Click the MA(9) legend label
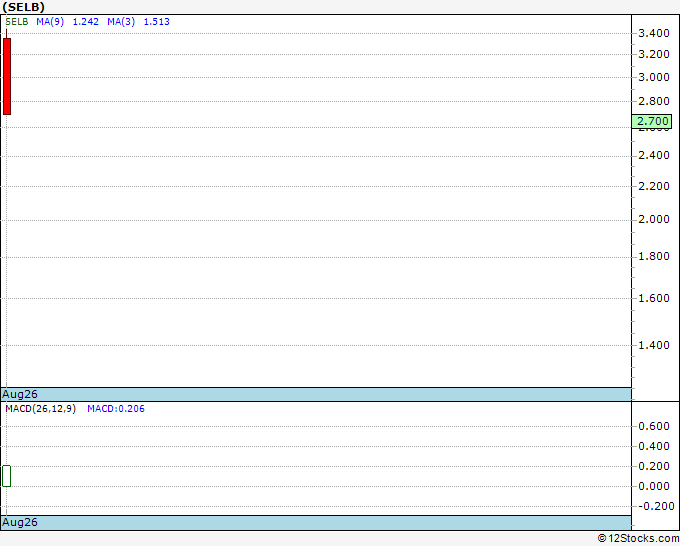 50,22
